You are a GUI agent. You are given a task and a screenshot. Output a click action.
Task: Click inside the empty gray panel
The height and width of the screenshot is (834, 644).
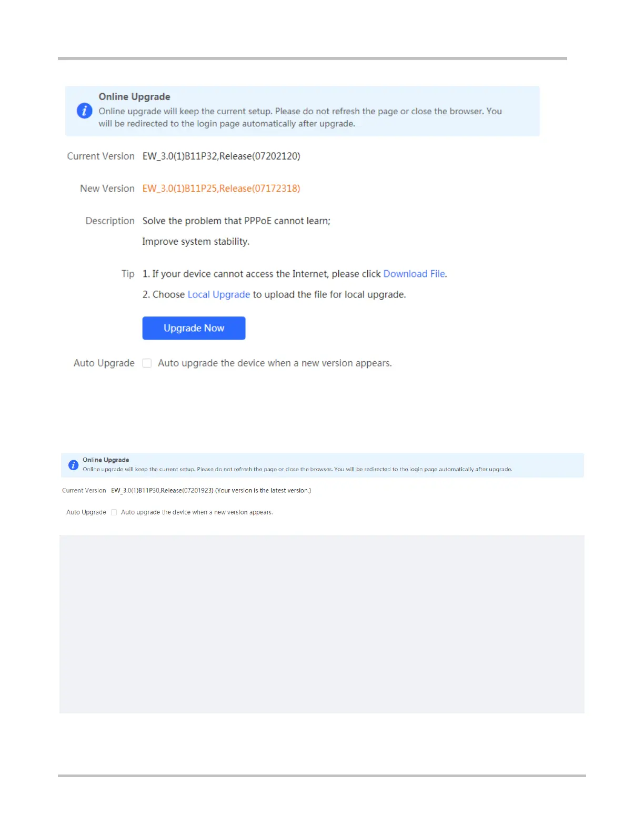coord(322,624)
